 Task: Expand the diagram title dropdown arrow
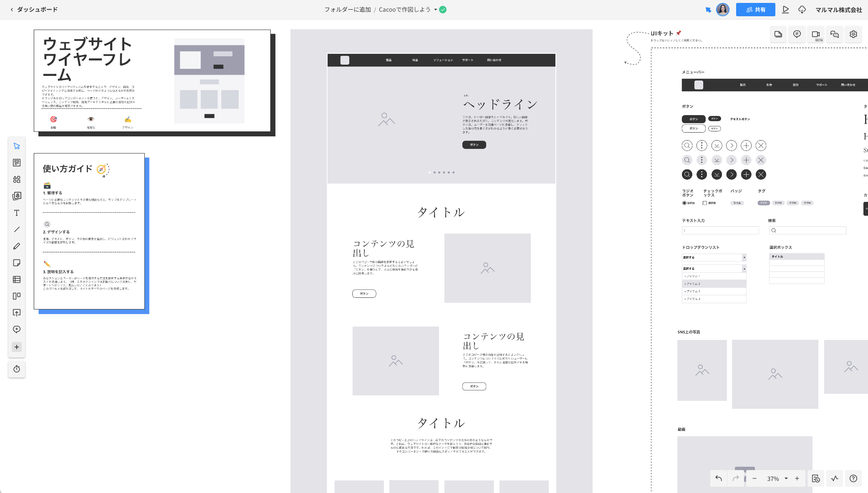(435, 10)
